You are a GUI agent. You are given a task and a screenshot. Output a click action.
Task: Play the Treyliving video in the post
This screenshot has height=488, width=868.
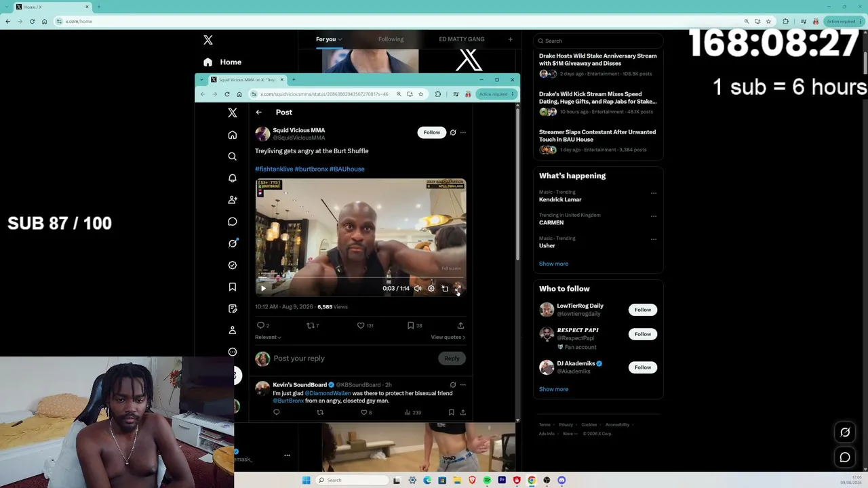pos(263,288)
